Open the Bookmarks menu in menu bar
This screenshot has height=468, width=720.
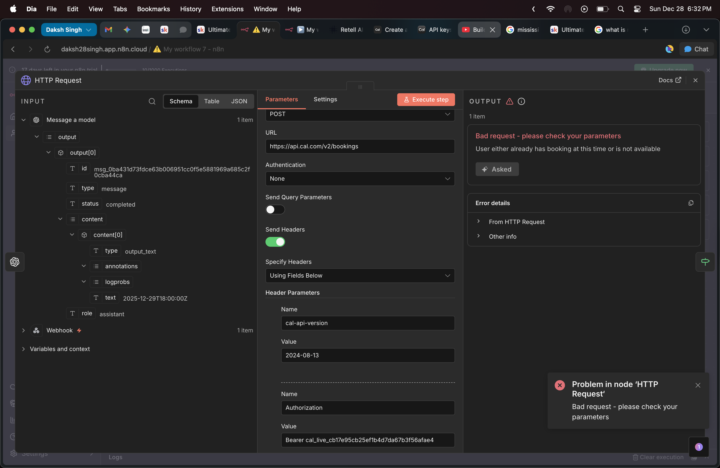(153, 8)
